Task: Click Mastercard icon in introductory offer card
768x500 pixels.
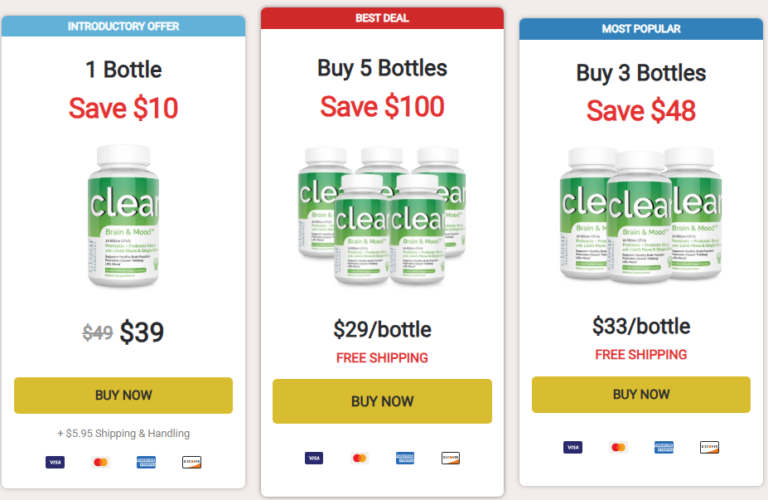Action: pyautogui.click(x=100, y=462)
